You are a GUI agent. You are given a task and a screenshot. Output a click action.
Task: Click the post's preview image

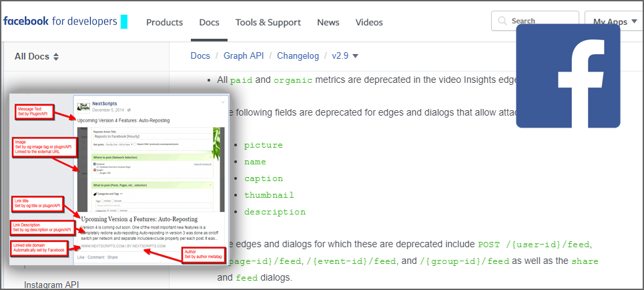[151, 170]
